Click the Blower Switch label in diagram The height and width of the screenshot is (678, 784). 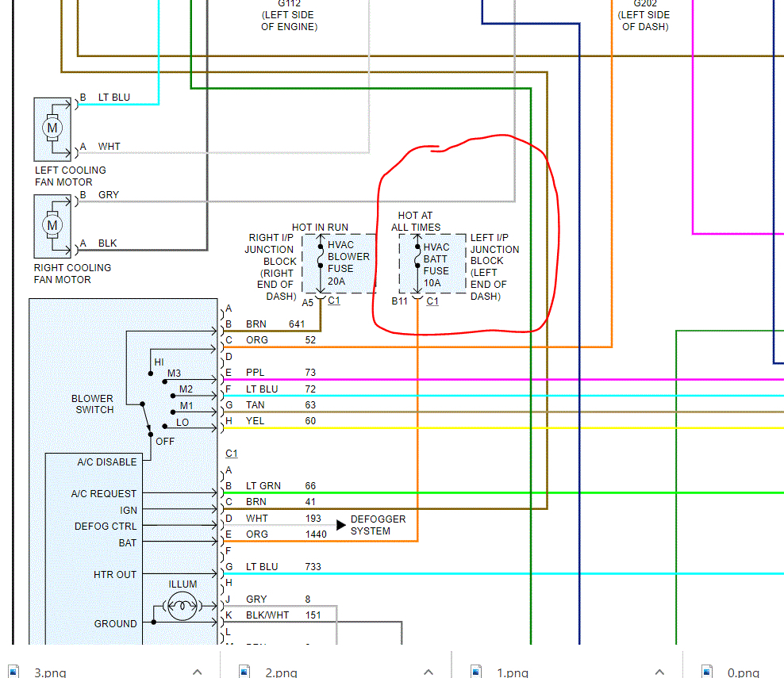(93, 404)
